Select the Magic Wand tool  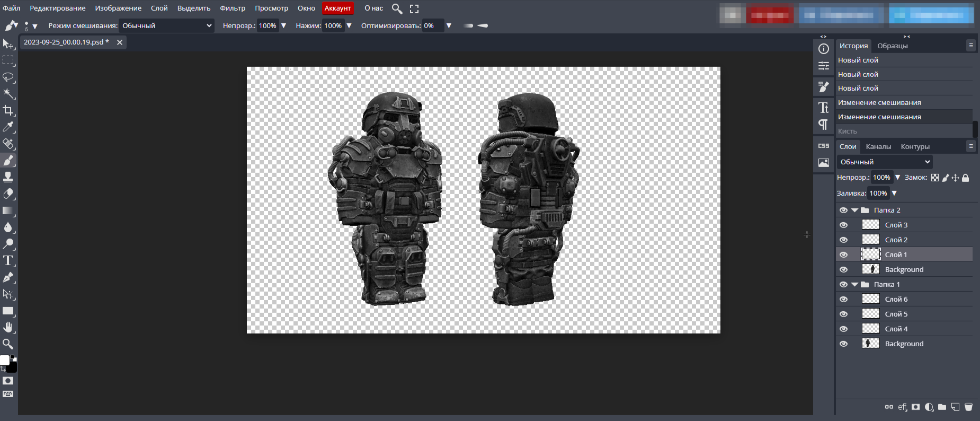point(8,94)
